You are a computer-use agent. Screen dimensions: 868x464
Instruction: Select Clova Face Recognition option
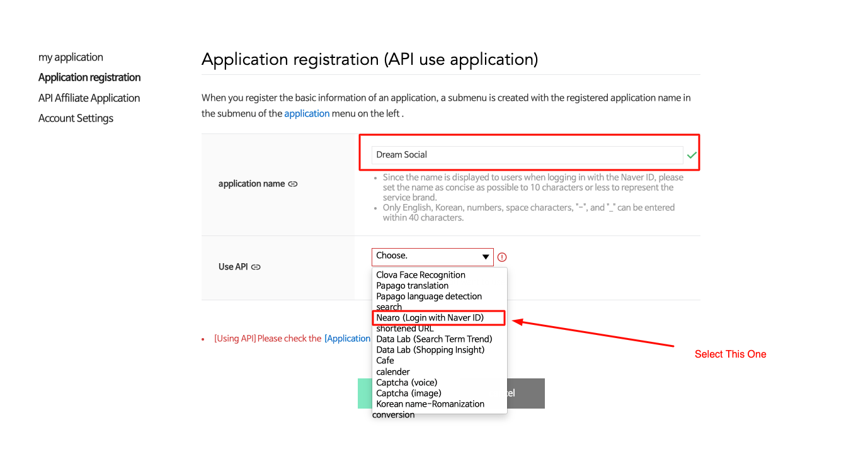coord(440,275)
